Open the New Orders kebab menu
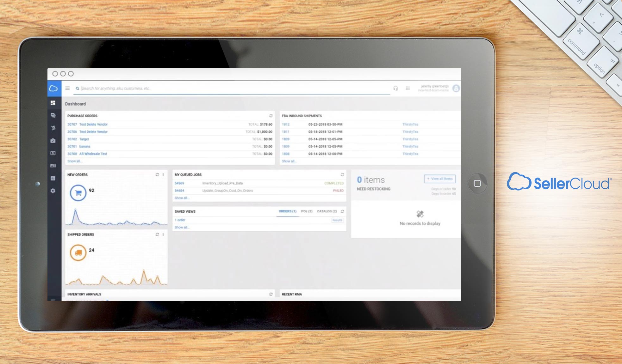The image size is (622, 364). click(163, 174)
